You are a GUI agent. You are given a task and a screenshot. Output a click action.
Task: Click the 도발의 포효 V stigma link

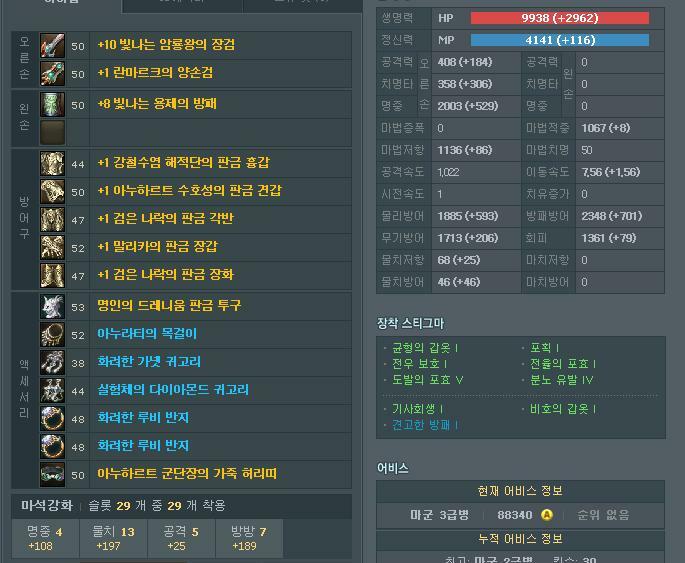point(427,380)
